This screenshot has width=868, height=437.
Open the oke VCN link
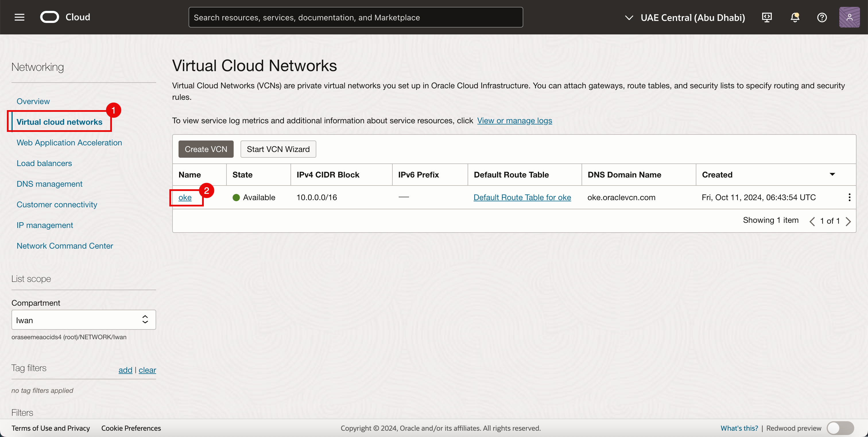coord(185,197)
